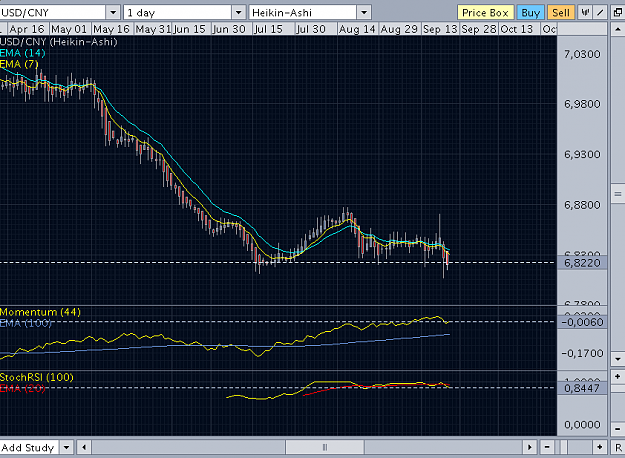Screen dimensions: 625x458
Task: Click the 0,0000 StochRSI axis label
Action: [x=582, y=425]
